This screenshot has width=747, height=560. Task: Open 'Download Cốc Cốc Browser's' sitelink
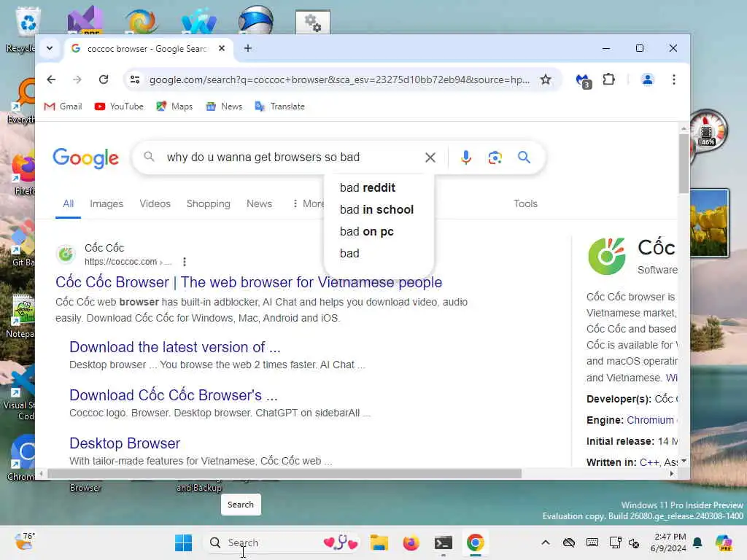174,395
